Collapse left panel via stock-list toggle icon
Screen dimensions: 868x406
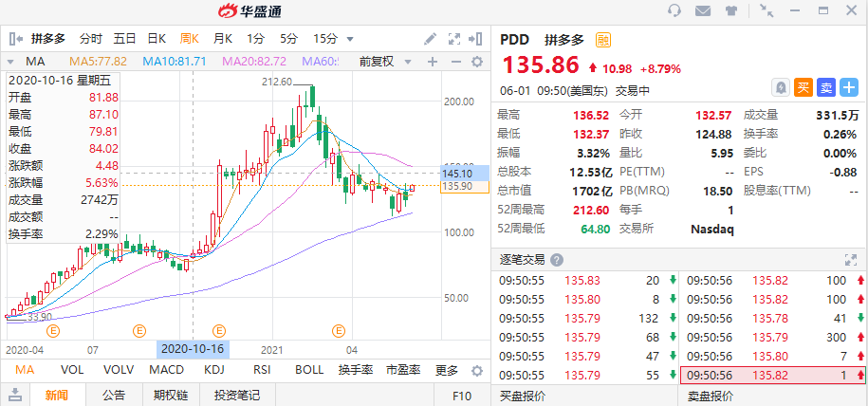click(x=16, y=39)
